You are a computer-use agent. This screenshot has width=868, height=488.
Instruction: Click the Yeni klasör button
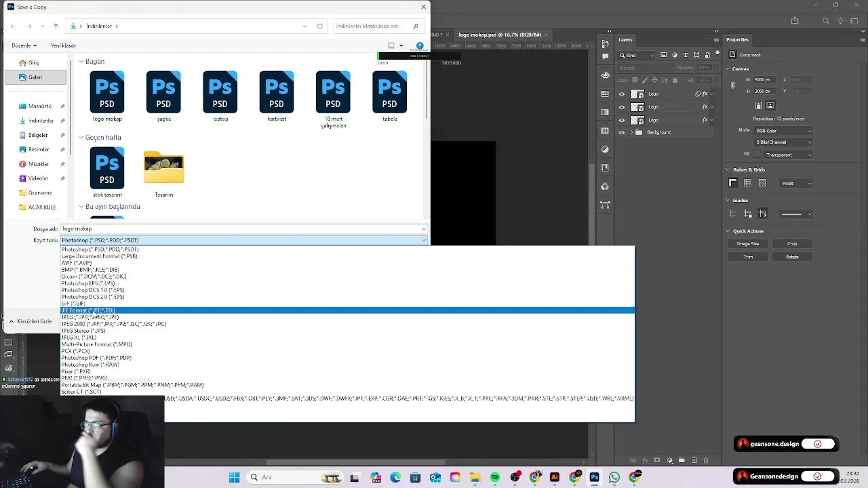[x=63, y=45]
